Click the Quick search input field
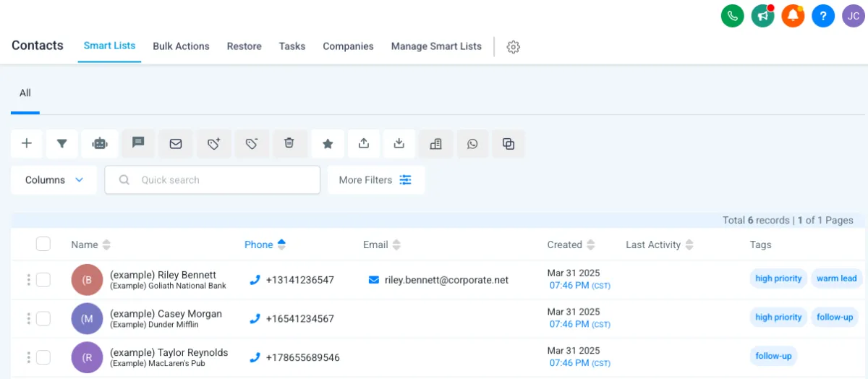The width and height of the screenshot is (868, 379). click(x=217, y=180)
